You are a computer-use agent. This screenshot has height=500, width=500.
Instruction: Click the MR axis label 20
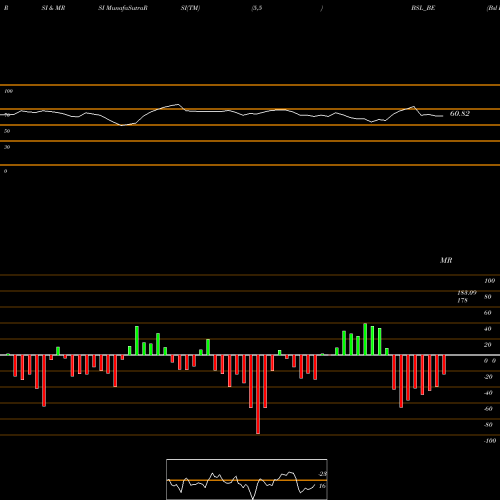[488, 345]
